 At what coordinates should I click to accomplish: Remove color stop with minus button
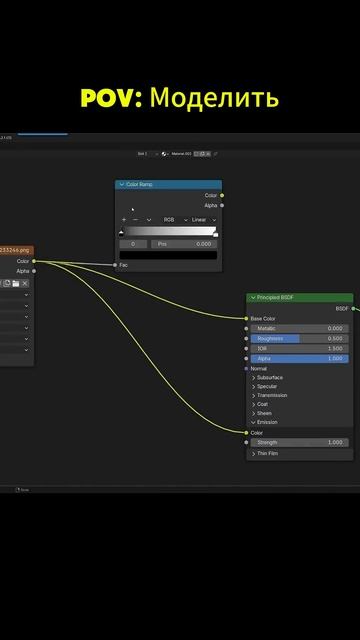coord(136,220)
